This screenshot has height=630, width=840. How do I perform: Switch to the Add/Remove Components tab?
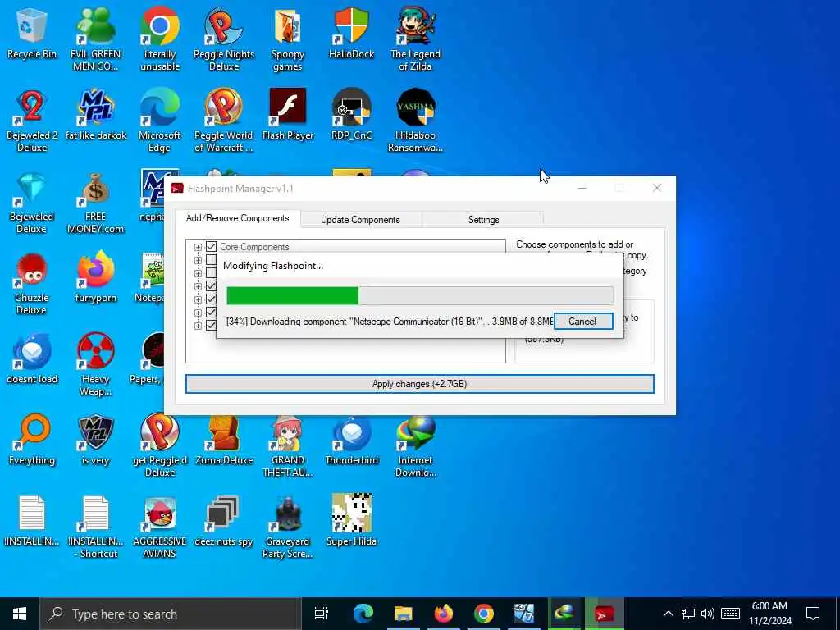[x=237, y=218]
